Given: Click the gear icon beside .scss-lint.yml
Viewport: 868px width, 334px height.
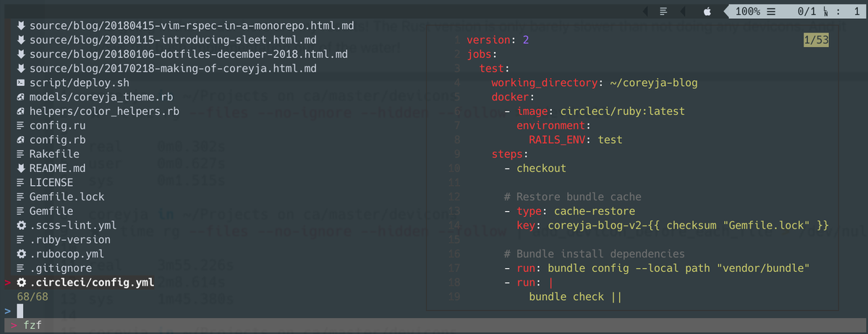Looking at the screenshot, I should (x=22, y=225).
